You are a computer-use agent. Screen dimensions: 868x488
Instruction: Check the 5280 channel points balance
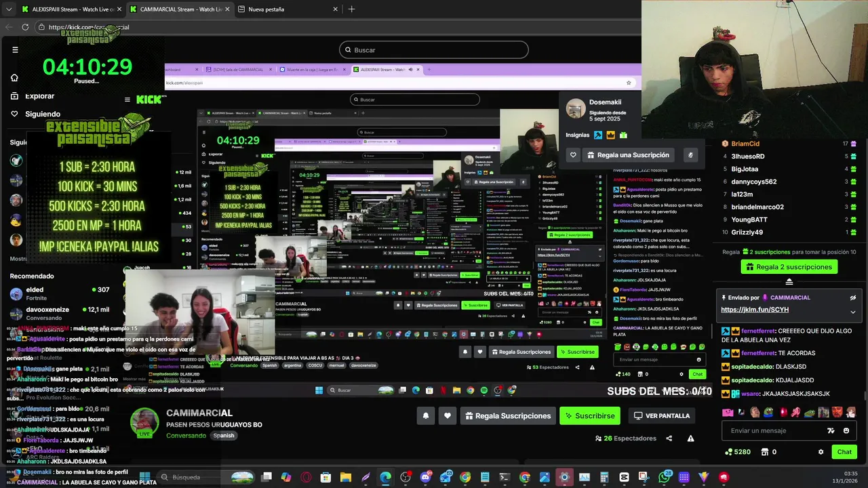[738, 452]
